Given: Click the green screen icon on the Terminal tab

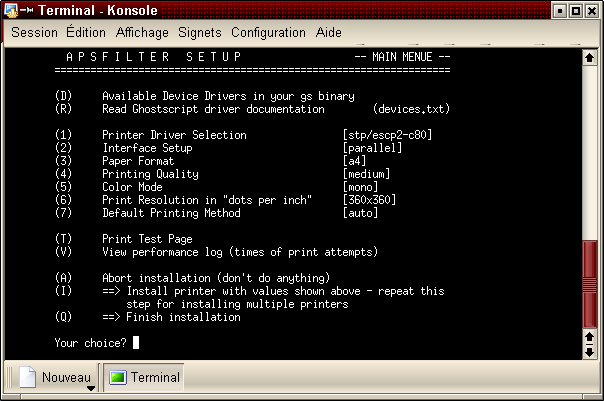Looking at the screenshot, I should click(x=118, y=378).
